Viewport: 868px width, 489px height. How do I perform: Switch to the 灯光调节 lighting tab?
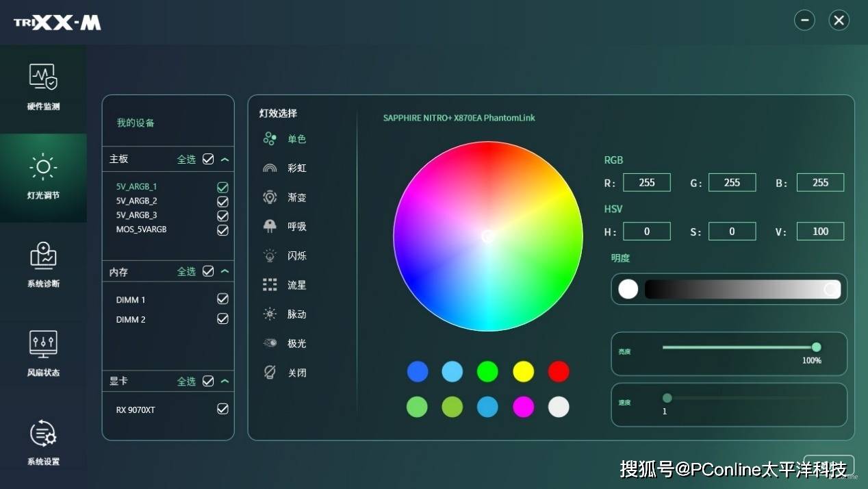[43, 177]
